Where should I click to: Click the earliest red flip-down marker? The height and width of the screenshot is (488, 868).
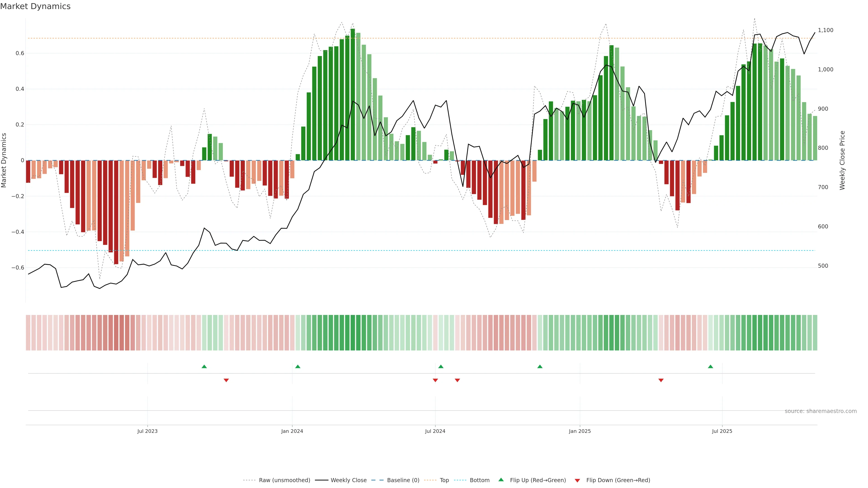(x=226, y=380)
